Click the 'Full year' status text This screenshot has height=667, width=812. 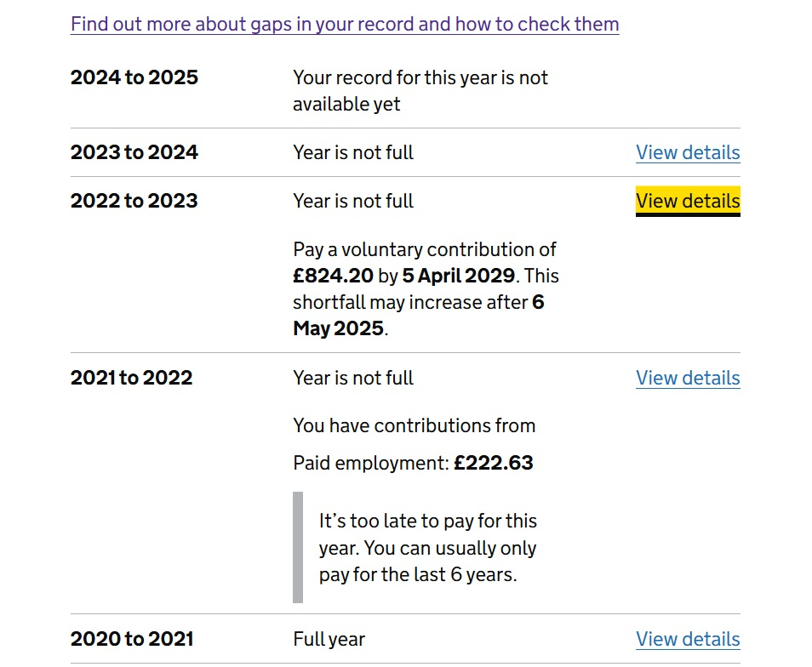pyautogui.click(x=329, y=640)
